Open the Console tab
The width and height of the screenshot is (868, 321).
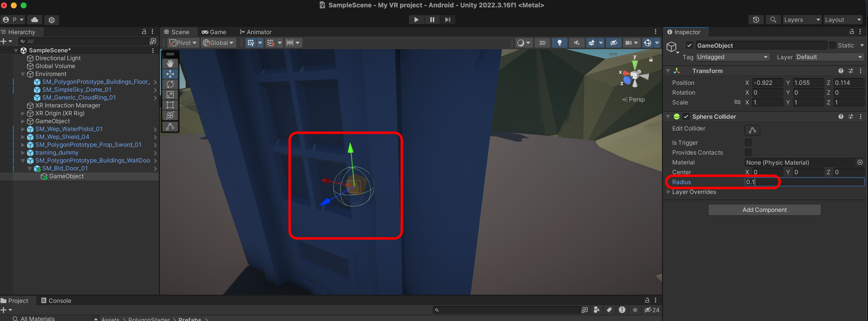click(56, 300)
